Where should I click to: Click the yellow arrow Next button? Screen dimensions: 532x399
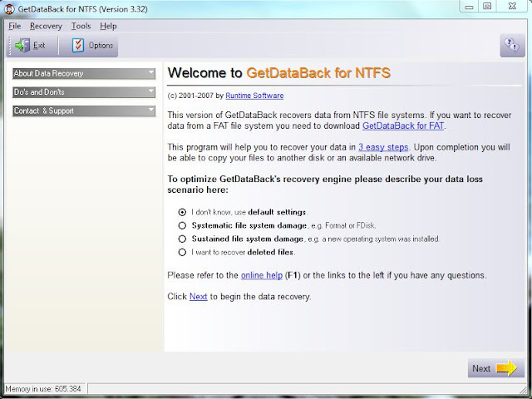[x=495, y=368]
